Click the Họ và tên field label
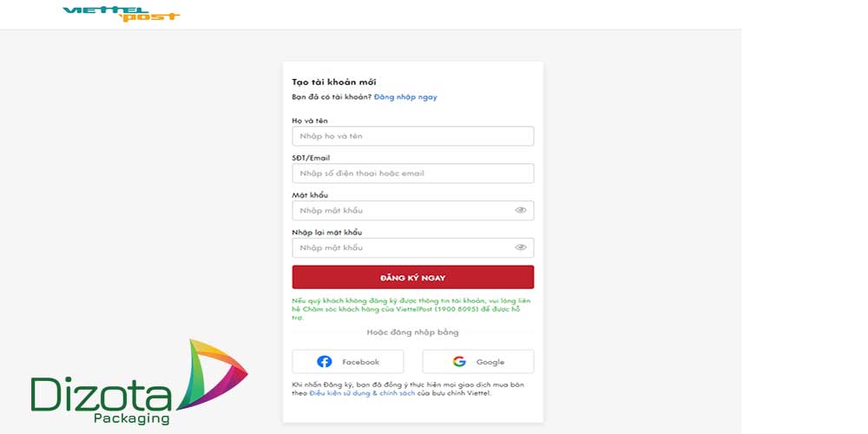 (310, 121)
